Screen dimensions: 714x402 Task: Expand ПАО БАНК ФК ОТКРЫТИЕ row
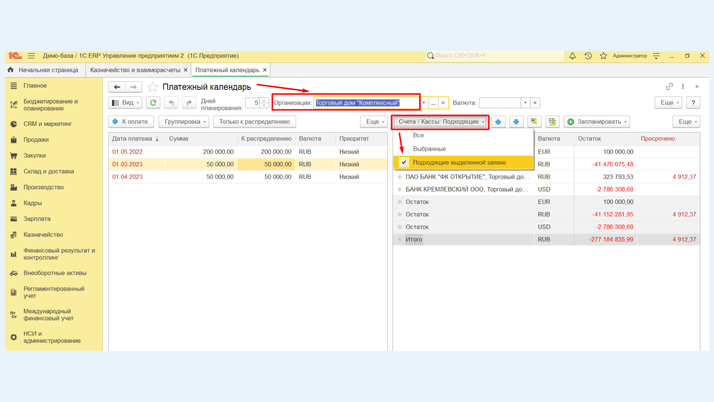(400, 177)
